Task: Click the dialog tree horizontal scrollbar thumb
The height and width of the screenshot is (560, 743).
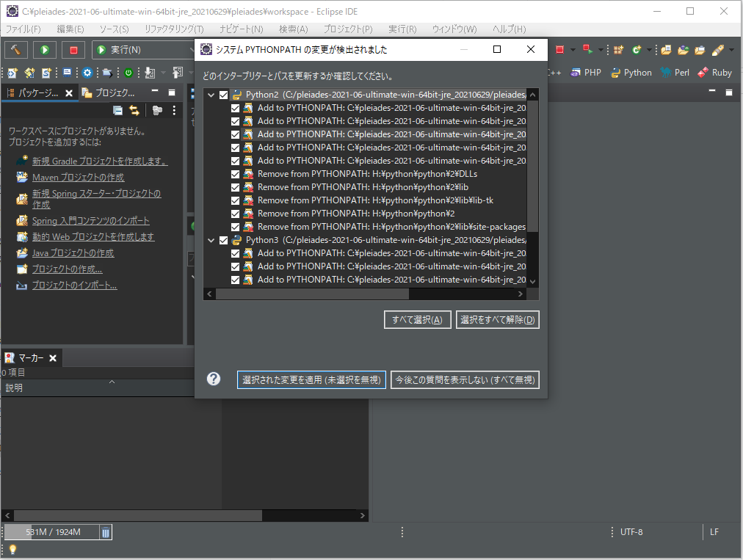Action: click(x=312, y=294)
